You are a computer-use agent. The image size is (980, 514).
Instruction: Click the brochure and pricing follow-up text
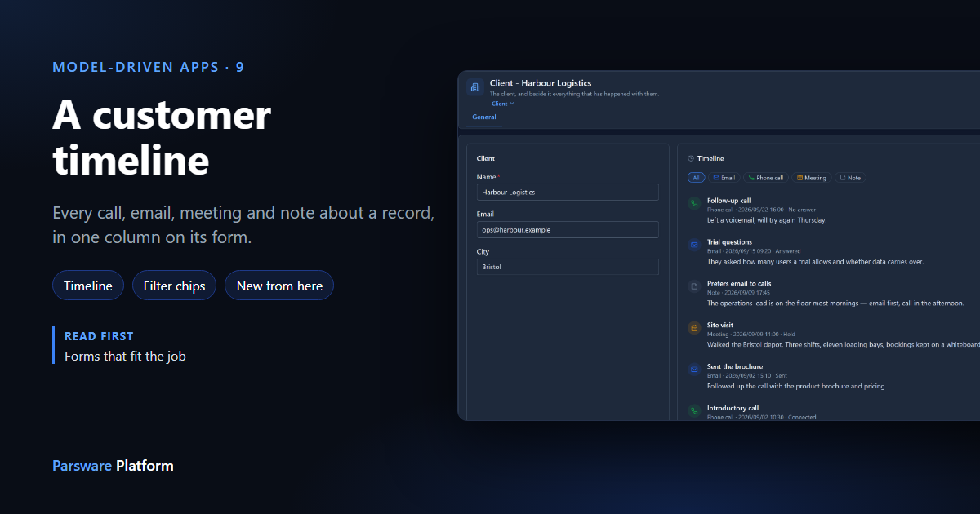point(796,386)
